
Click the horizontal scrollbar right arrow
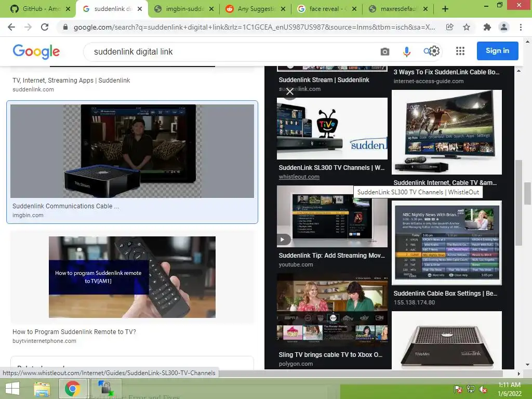tap(518, 374)
